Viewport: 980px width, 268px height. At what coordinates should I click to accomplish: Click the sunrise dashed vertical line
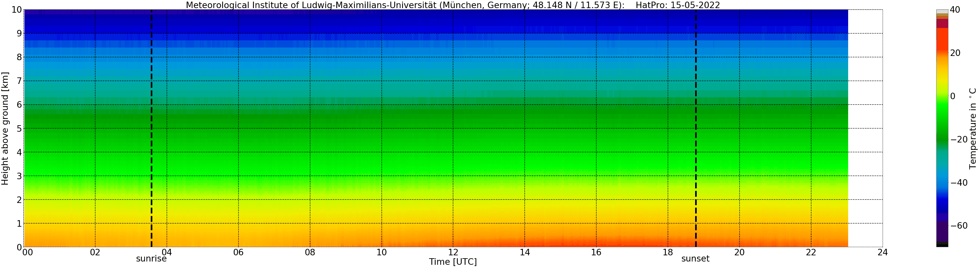click(x=151, y=128)
